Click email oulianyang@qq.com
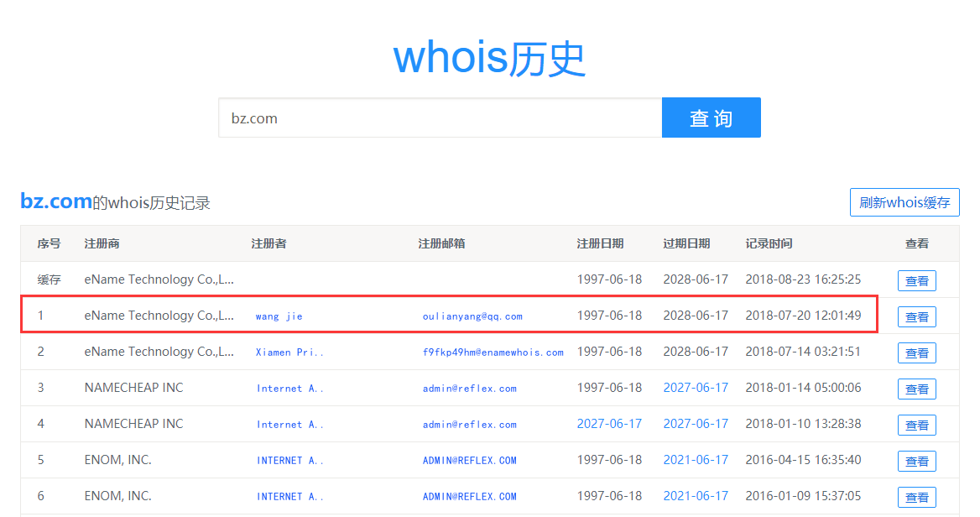This screenshot has width=980, height=517. click(x=472, y=316)
